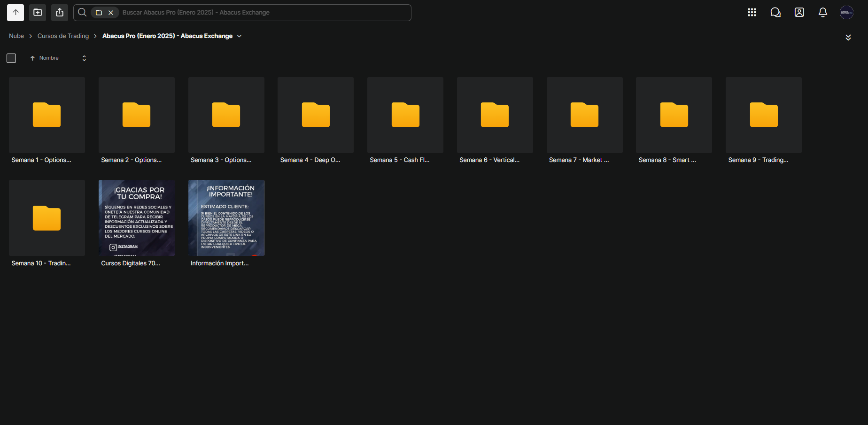The height and width of the screenshot is (425, 868).
Task: Expand the double chevron panel toggle
Action: click(848, 38)
